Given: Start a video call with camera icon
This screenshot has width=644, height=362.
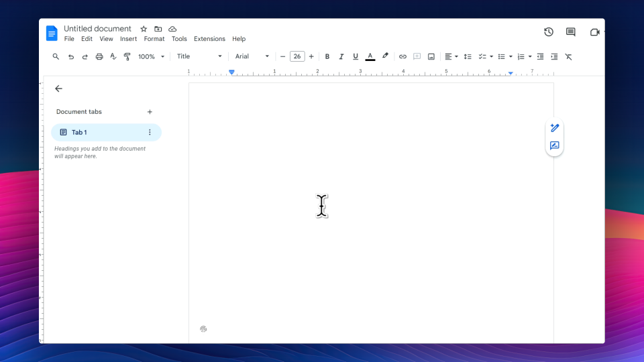Looking at the screenshot, I should tap(594, 32).
